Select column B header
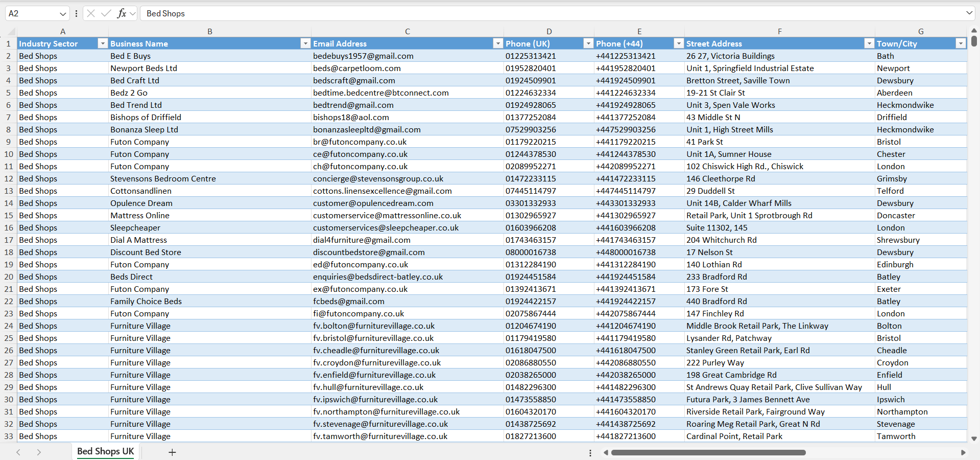This screenshot has width=980, height=460. pos(210,31)
